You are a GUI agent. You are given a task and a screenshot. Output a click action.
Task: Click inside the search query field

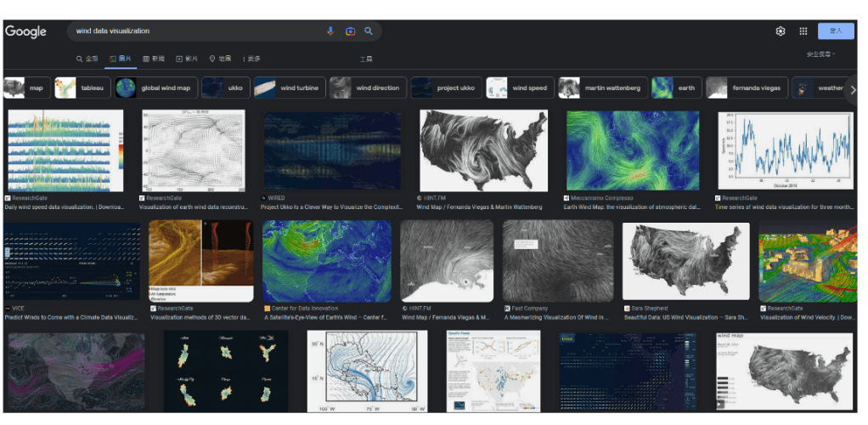tap(195, 31)
